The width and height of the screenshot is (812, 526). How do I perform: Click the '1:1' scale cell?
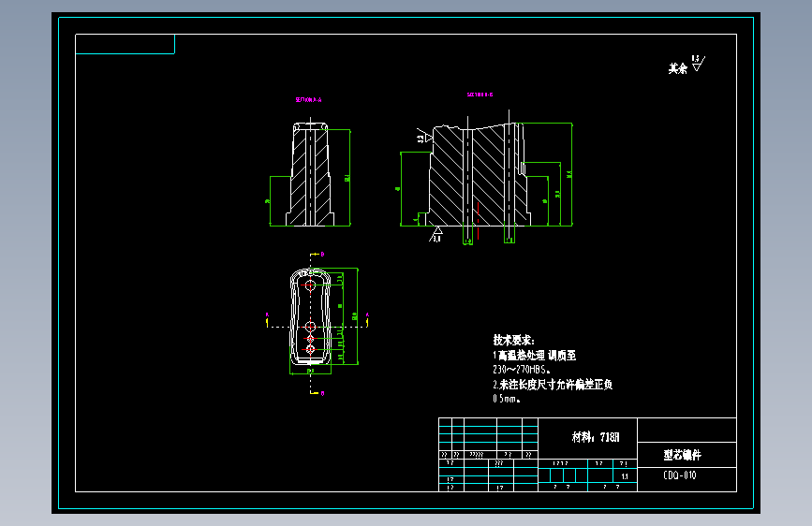point(625,476)
